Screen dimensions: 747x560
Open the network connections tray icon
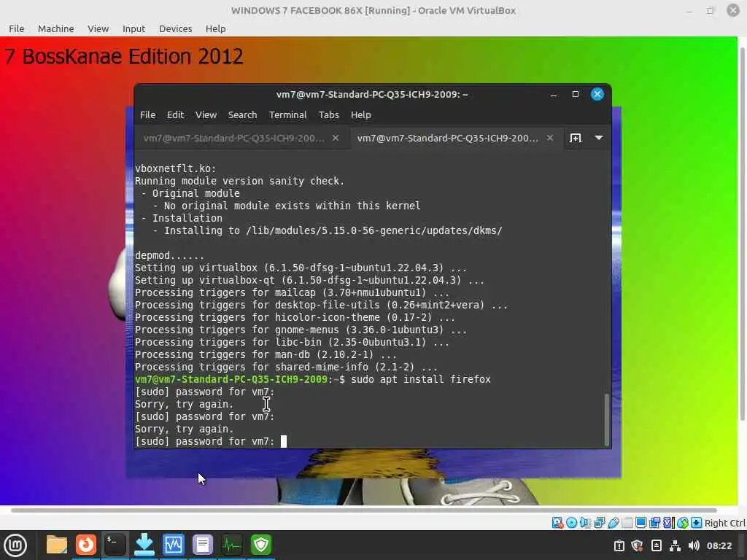click(675, 545)
